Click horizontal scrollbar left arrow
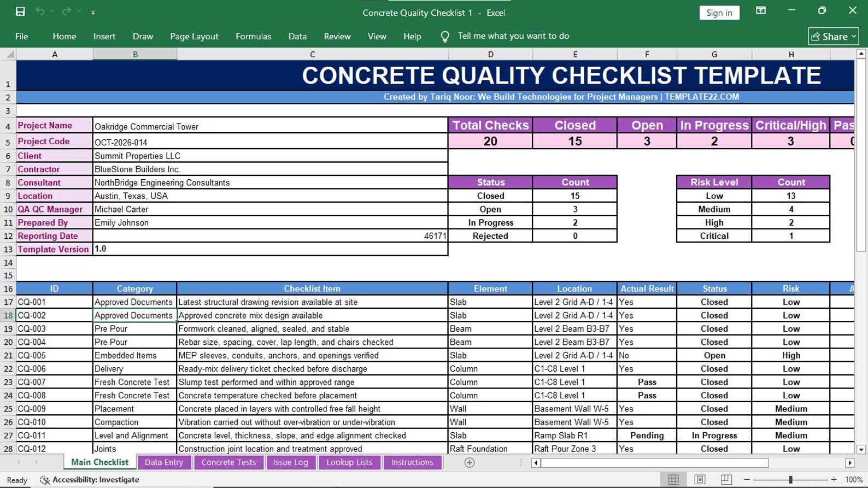The width and height of the screenshot is (868, 488). pyautogui.click(x=536, y=463)
